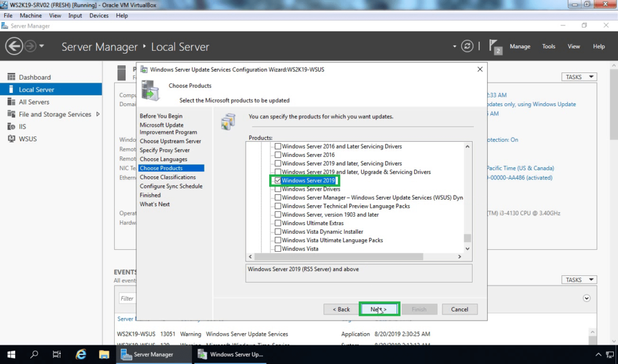The width and height of the screenshot is (618, 364).
Task: Open the VirtualBox Input menu
Action: click(75, 15)
